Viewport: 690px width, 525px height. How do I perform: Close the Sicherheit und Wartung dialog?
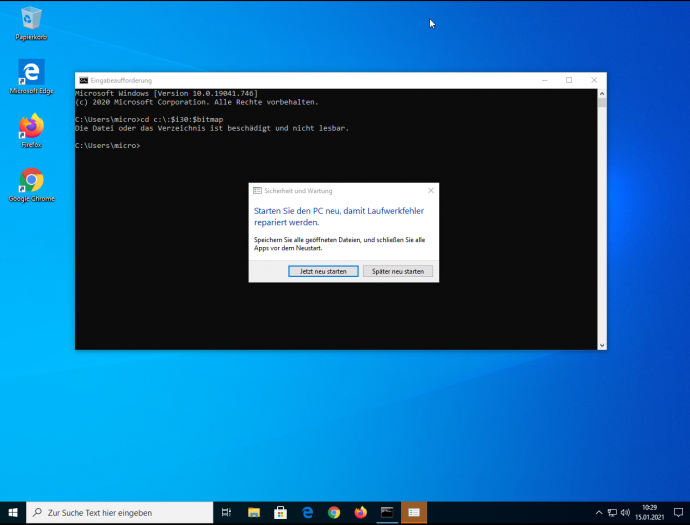click(431, 191)
